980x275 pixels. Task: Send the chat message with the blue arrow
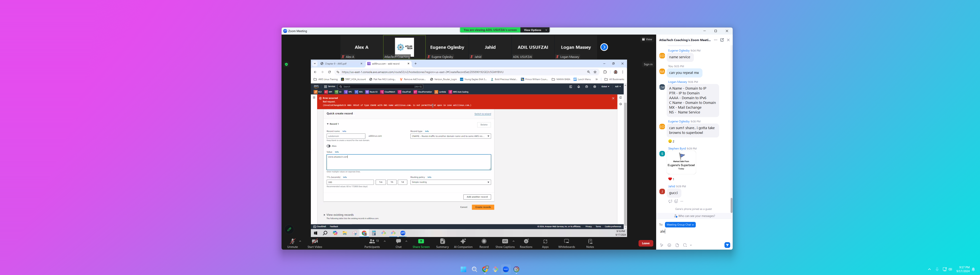pyautogui.click(x=727, y=245)
